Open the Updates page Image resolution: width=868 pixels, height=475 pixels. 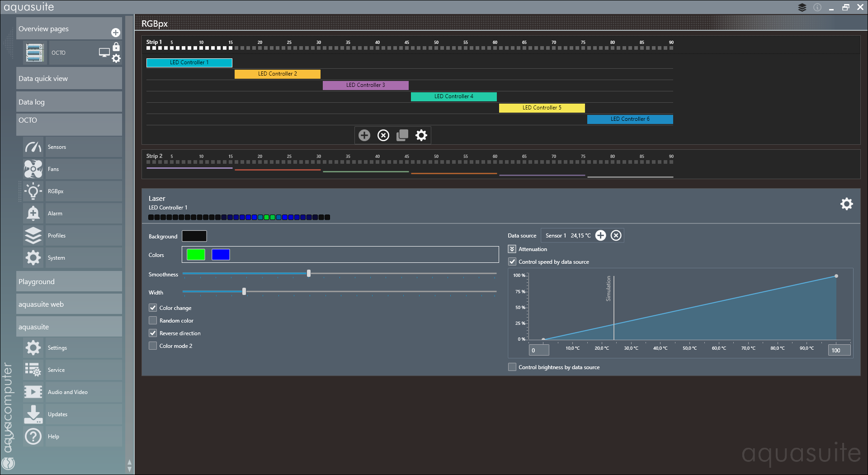click(x=72, y=414)
